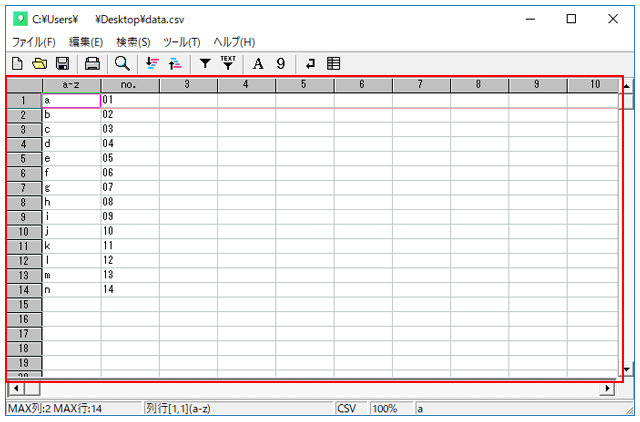This screenshot has width=640, height=422.
Task: Open search with the magnifier icon
Action: point(122,64)
